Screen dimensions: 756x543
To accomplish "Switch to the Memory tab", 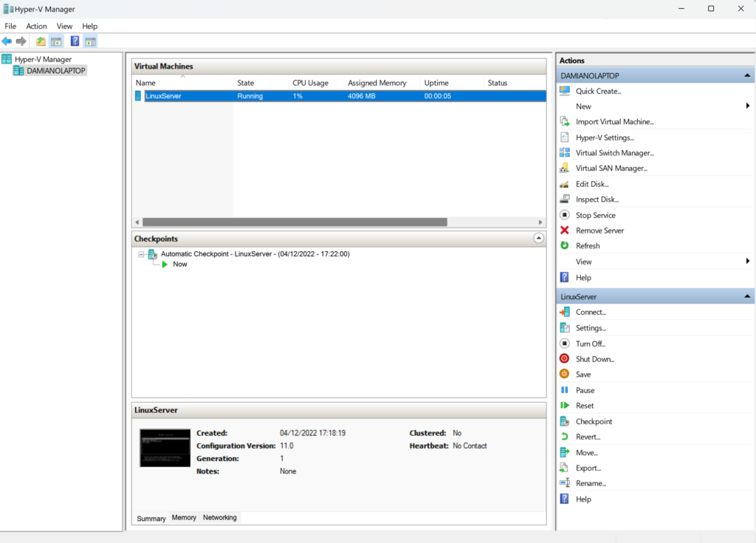I will (x=184, y=518).
